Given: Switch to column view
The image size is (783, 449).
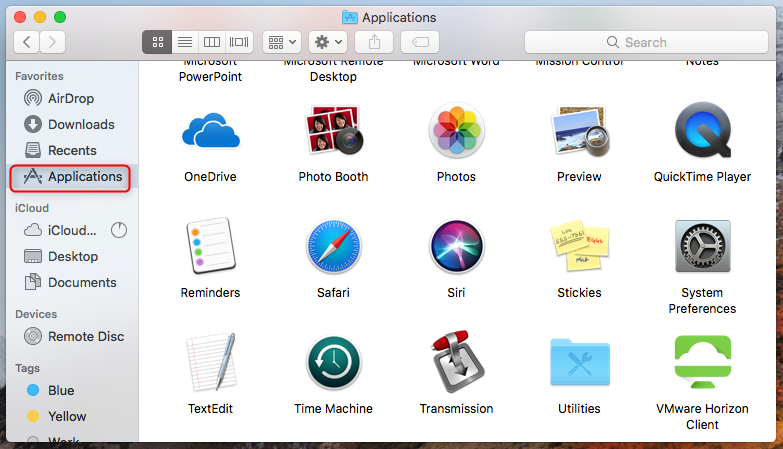Looking at the screenshot, I should click(x=212, y=42).
